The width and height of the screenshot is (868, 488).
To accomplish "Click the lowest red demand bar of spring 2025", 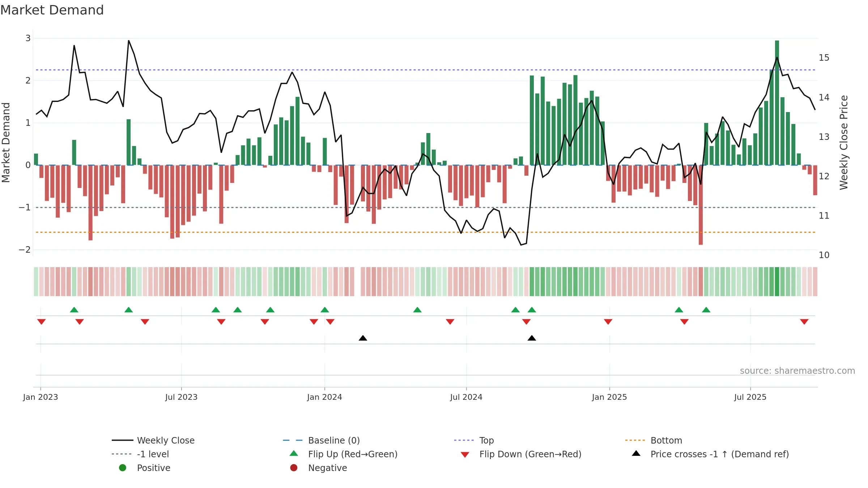I will tap(701, 205).
